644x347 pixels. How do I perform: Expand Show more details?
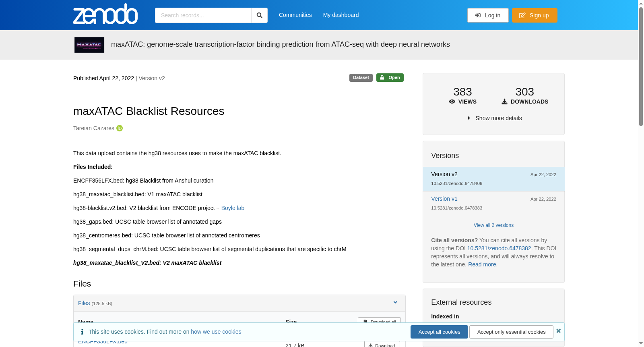tap(494, 118)
